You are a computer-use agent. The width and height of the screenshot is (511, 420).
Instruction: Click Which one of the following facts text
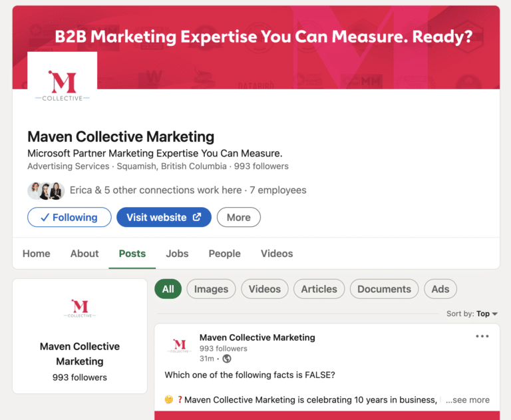pos(250,375)
